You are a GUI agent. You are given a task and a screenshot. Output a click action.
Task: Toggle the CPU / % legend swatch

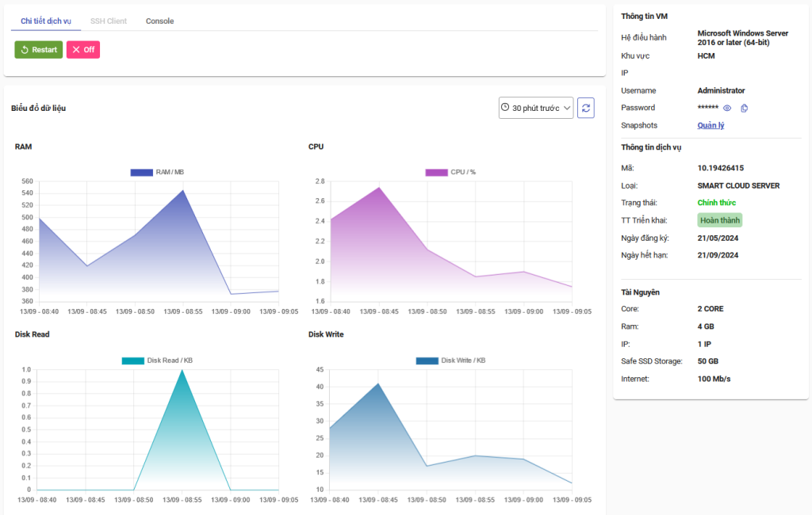(x=437, y=173)
